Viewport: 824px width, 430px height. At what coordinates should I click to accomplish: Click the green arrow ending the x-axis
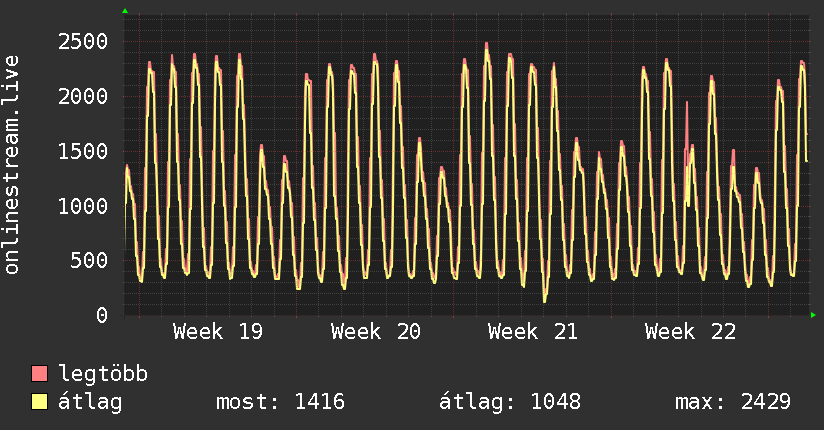click(x=813, y=315)
